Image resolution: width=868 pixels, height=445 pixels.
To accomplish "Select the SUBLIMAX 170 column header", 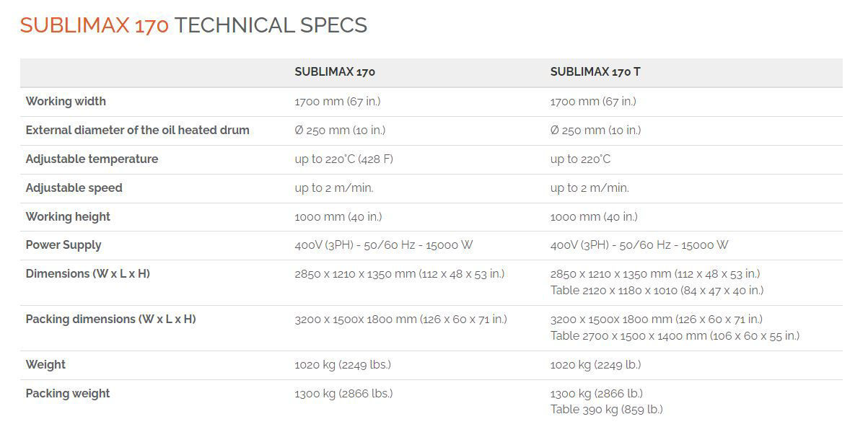I will pyautogui.click(x=335, y=72).
